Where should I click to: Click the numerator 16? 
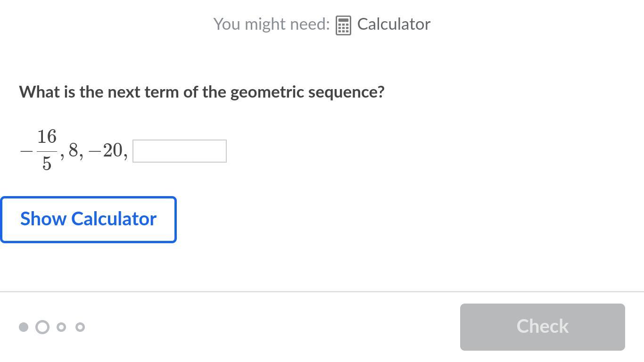[47, 137]
